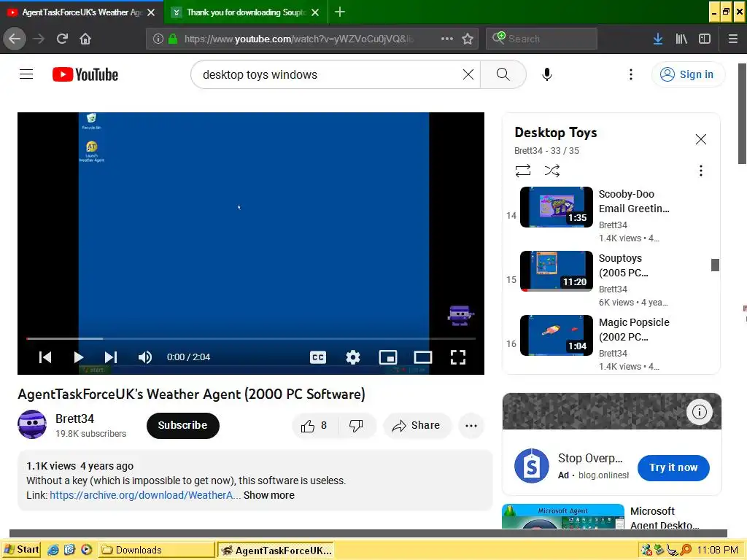Image resolution: width=747 pixels, height=560 pixels.
Task: Switch to the AgentTaskForceUK's Weather Agent tab
Action: coord(82,12)
